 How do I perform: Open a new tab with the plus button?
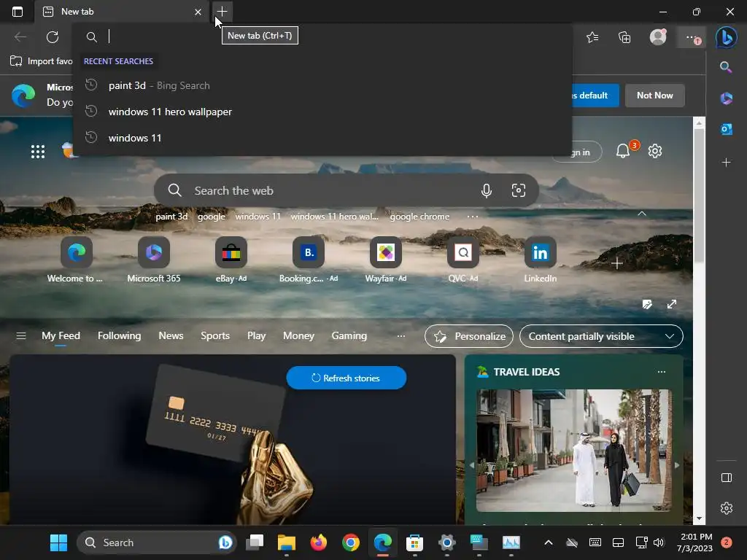click(x=222, y=12)
